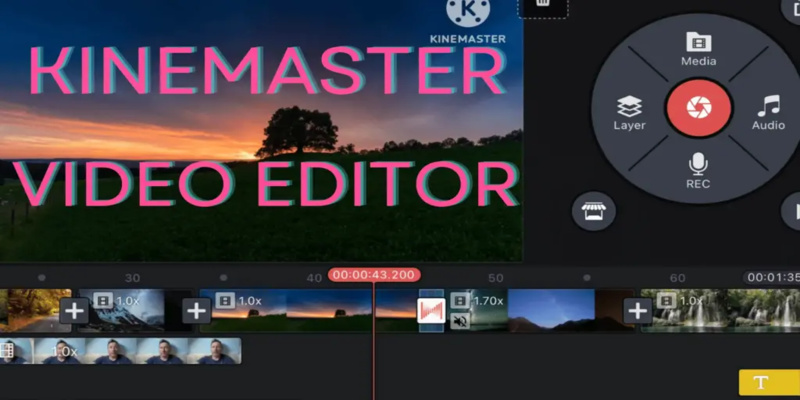800x400 pixels.
Task: Add transition before the sunset clip
Action: pyautogui.click(x=197, y=310)
